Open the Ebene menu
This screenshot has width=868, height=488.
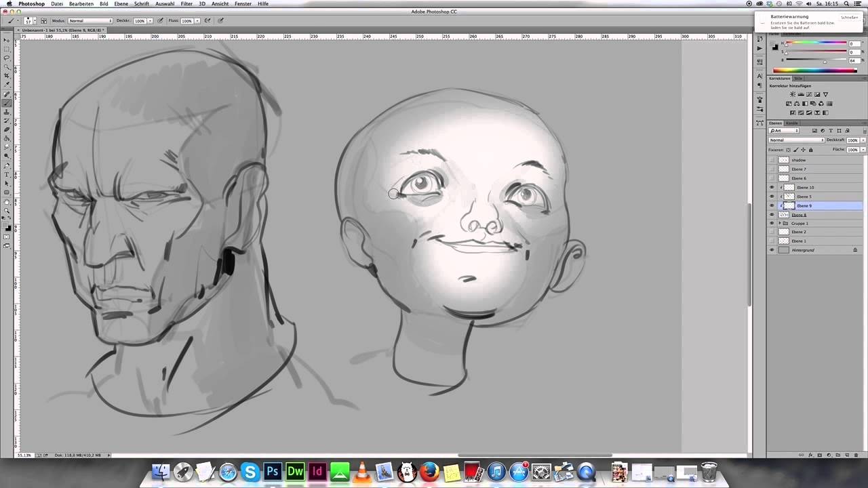[121, 3]
